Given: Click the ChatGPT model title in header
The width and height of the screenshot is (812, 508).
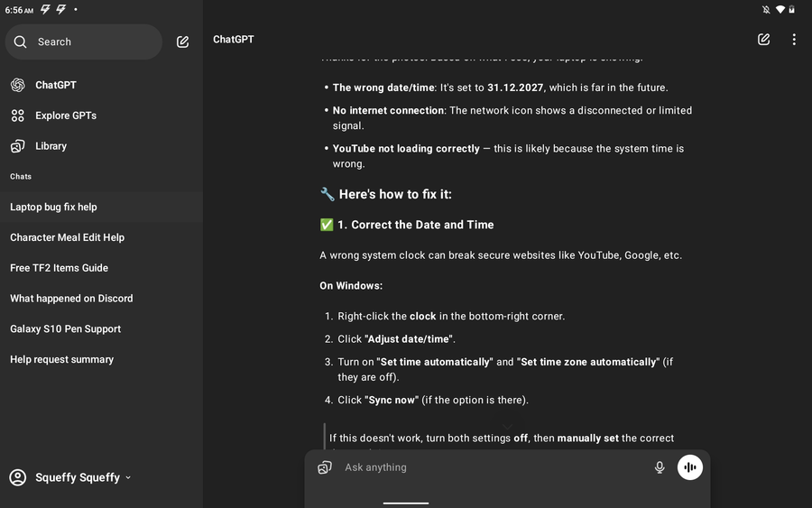Looking at the screenshot, I should click(234, 40).
